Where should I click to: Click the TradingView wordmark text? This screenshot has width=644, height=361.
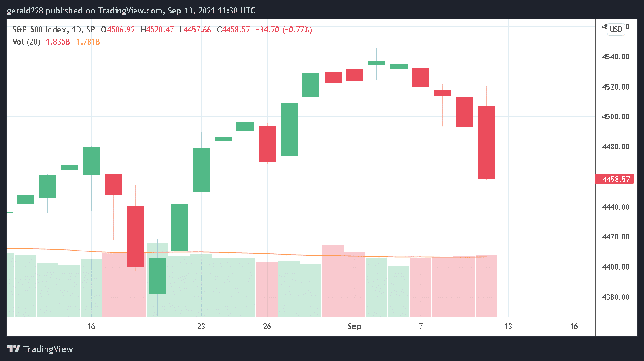pyautogui.click(x=48, y=349)
